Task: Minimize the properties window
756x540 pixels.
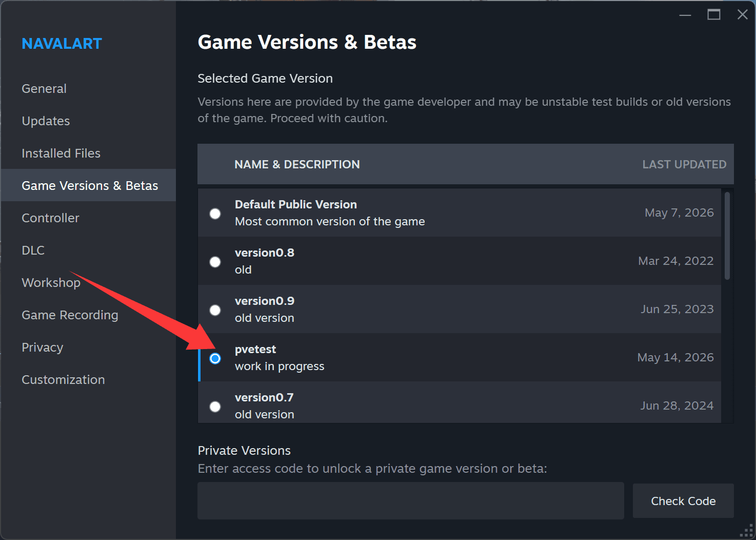Action: click(685, 15)
